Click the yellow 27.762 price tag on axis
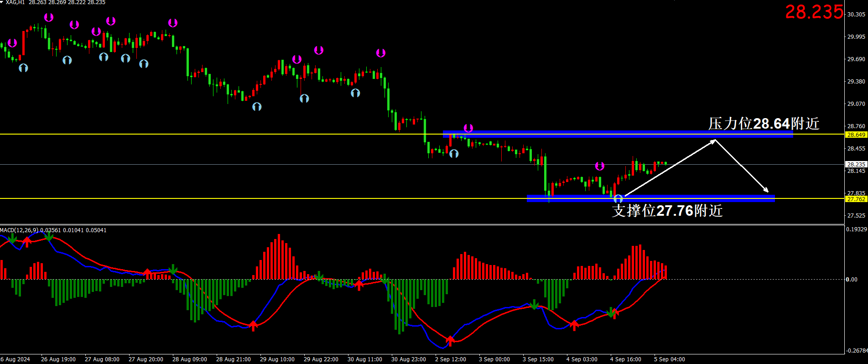 856,199
